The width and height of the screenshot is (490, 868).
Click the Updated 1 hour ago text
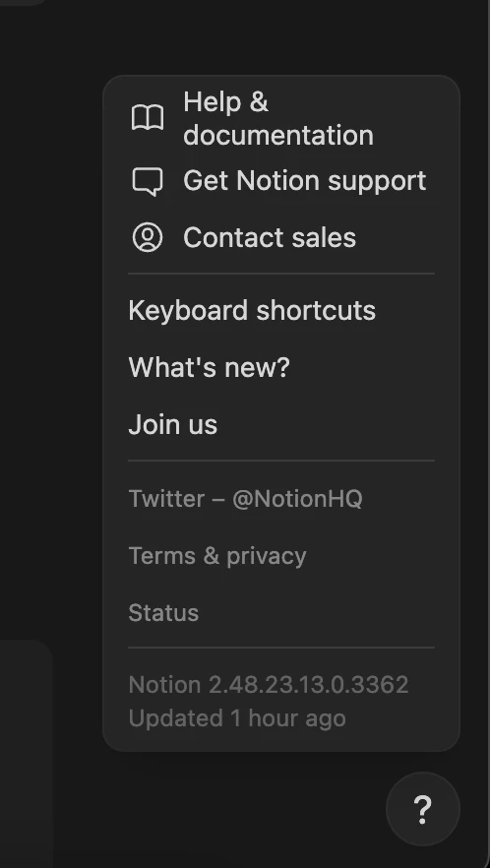tap(237, 718)
